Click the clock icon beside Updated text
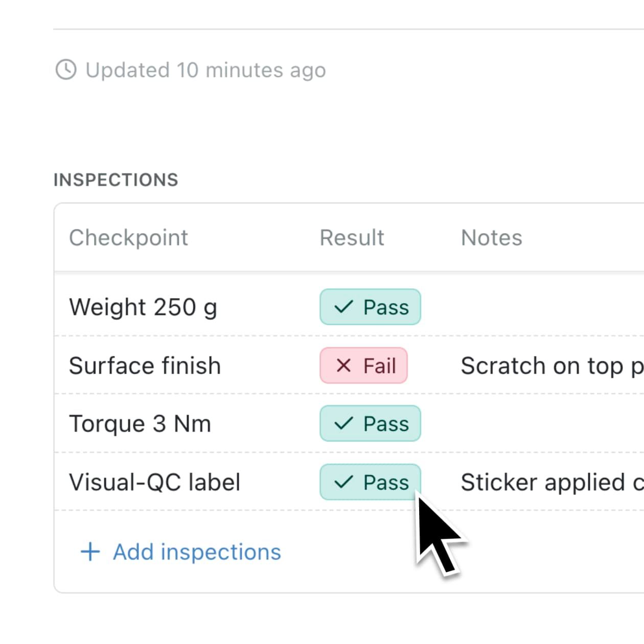644x644 pixels. pyautogui.click(x=66, y=70)
